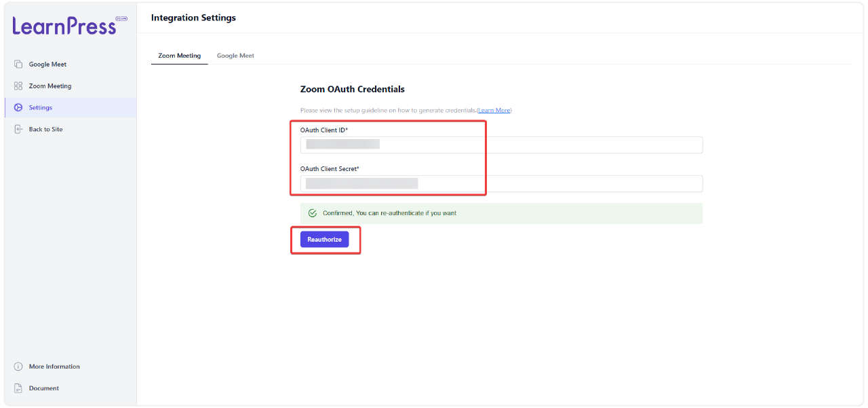Click the Google Meet sidebar icon
Viewport: 868px width, 408px height.
pos(18,64)
